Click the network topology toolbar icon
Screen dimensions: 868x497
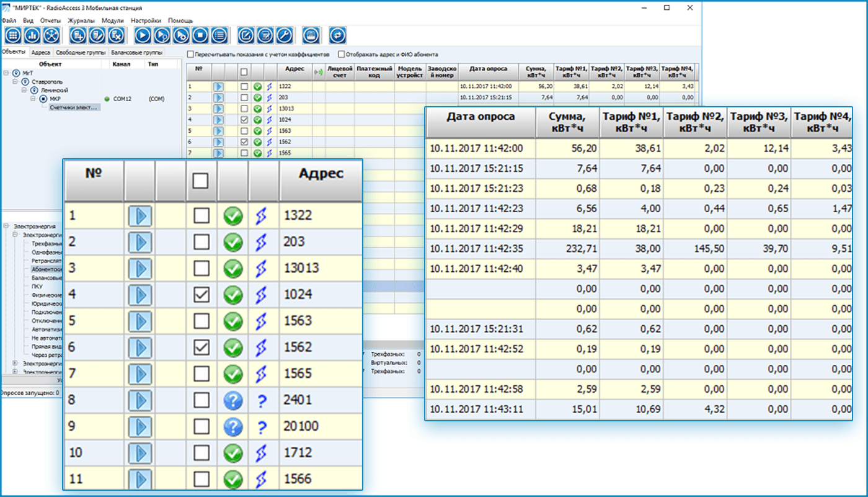(51, 35)
